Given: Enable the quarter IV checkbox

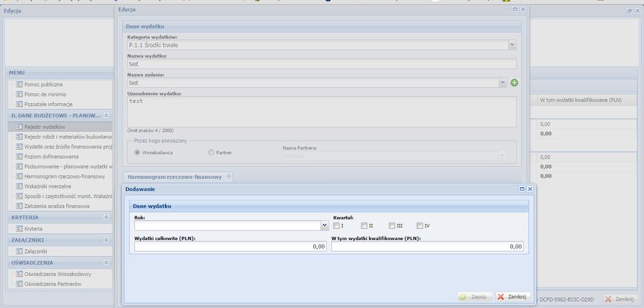Looking at the screenshot, I should pyautogui.click(x=419, y=226).
